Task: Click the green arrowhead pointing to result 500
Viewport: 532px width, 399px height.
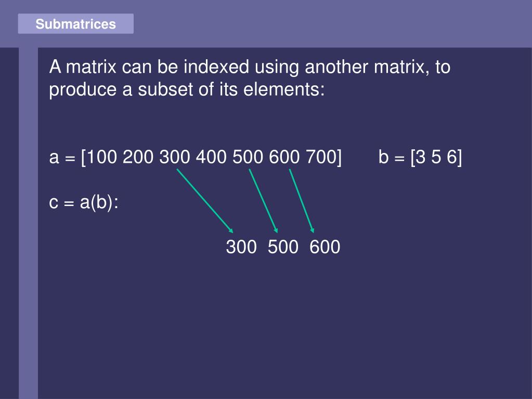Action: [276, 230]
